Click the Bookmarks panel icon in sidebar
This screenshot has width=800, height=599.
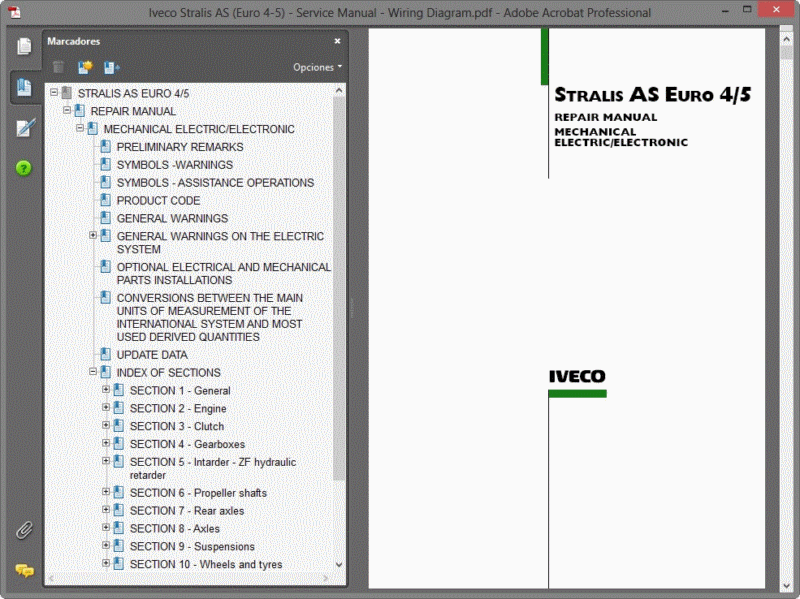click(24, 87)
